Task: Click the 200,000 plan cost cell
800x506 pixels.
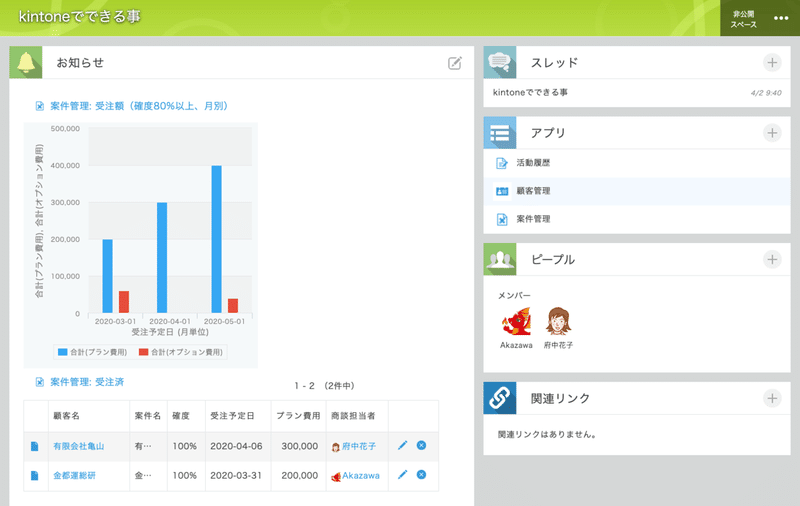Action: (x=299, y=475)
